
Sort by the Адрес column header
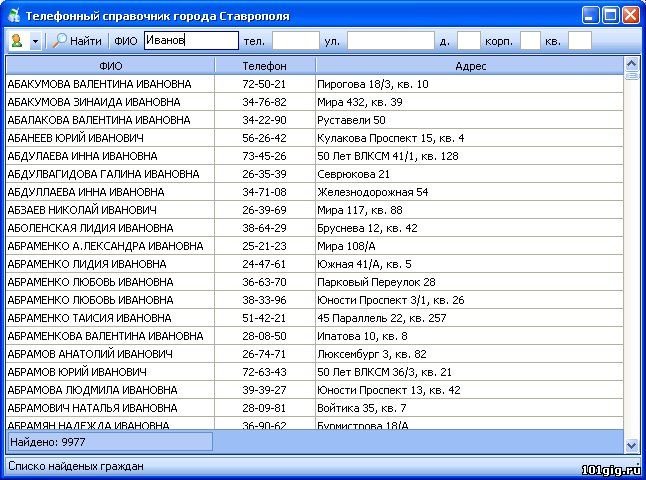470,66
